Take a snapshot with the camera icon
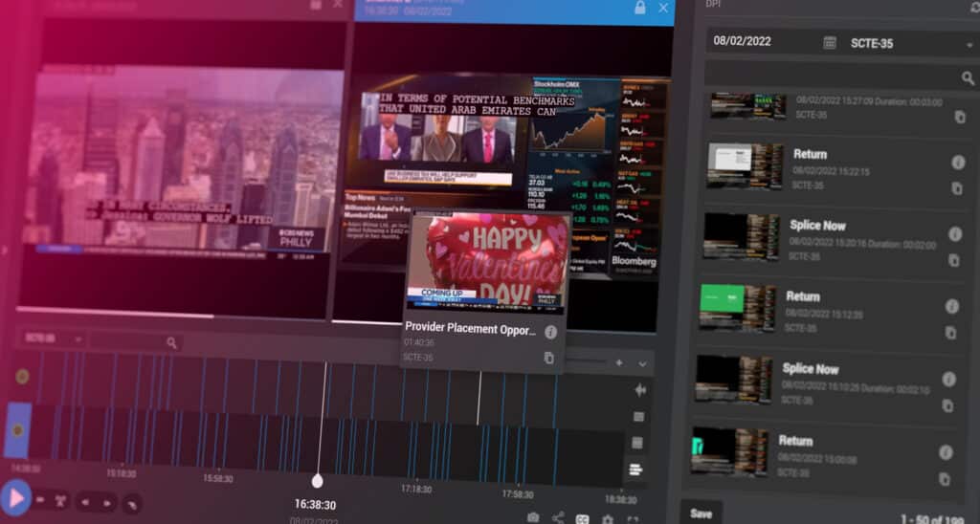The image size is (980, 524). [x=532, y=517]
